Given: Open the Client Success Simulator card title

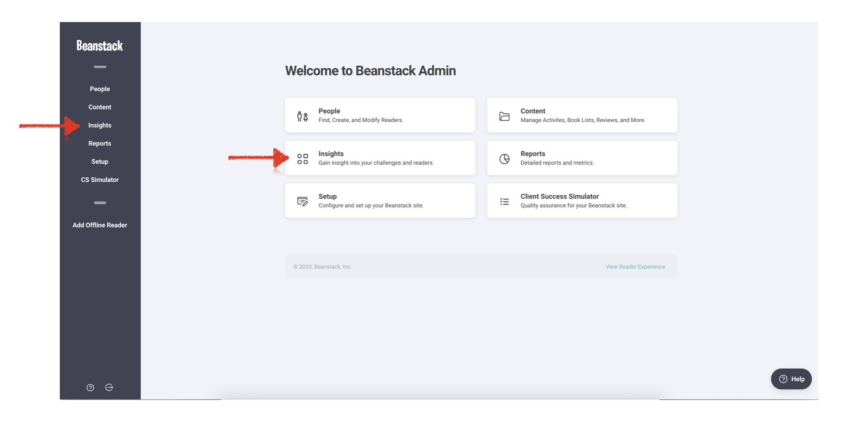Looking at the screenshot, I should pos(560,196).
